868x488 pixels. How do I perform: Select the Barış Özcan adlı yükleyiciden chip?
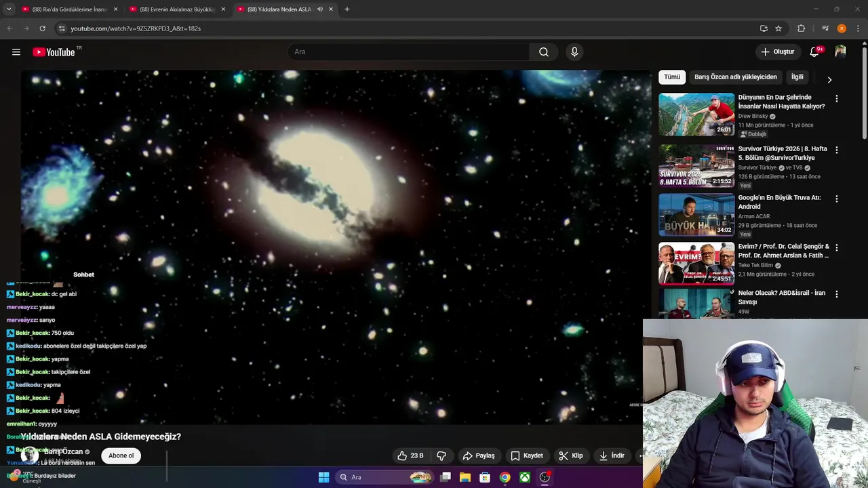point(736,77)
